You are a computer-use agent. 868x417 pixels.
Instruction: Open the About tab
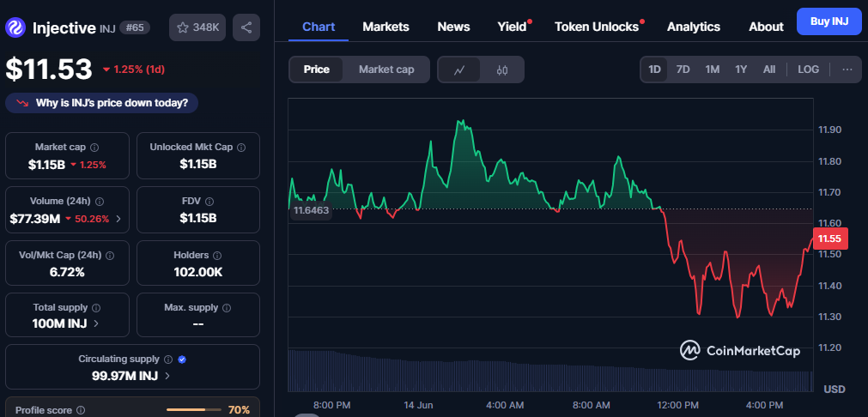(x=766, y=27)
